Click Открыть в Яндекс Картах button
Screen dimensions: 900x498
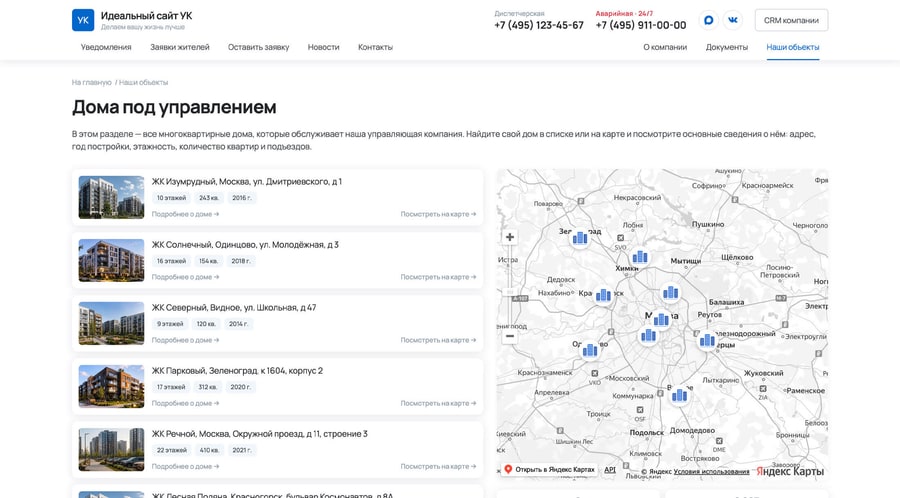[x=549, y=469]
